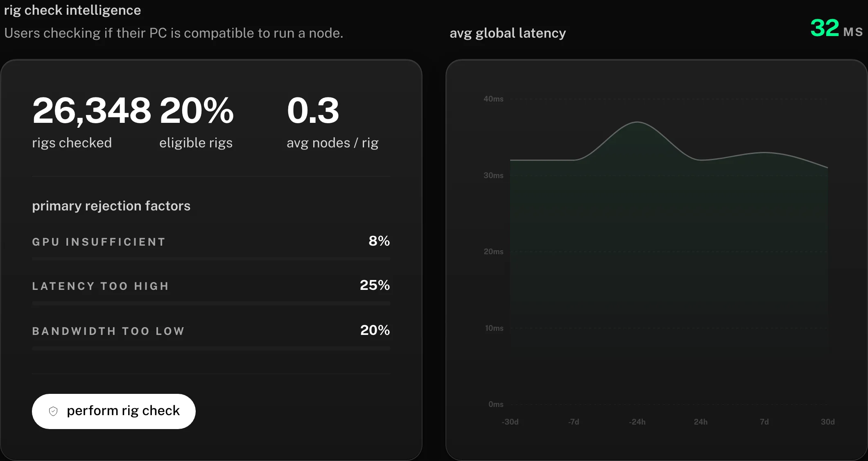Click the 40ms y-axis label

[493, 99]
